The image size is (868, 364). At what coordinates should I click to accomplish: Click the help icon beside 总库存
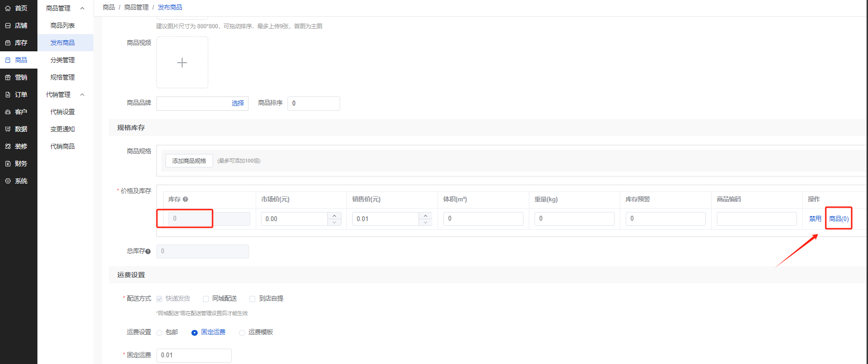[x=148, y=251]
